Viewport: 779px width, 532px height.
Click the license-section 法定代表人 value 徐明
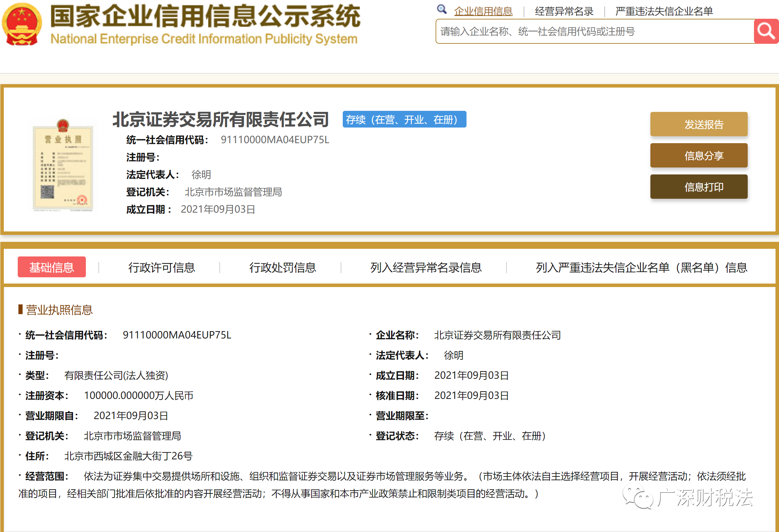pyautogui.click(x=454, y=355)
